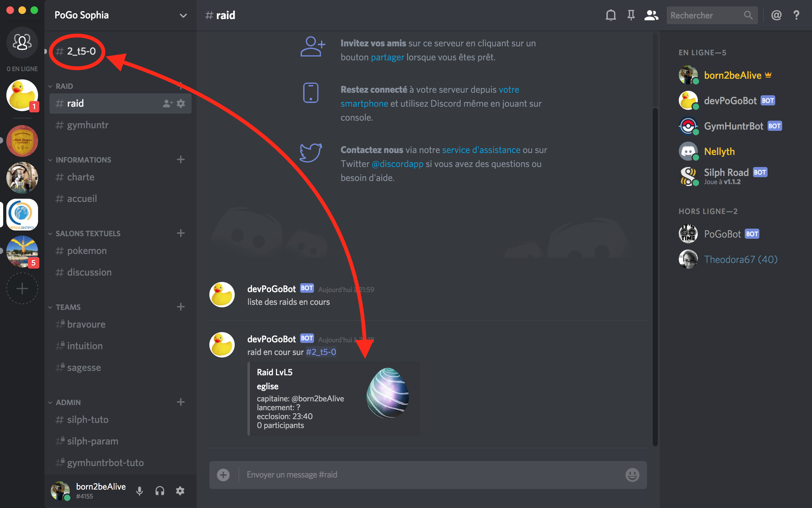Open the emoji picker
This screenshot has width=812, height=508.
(632, 475)
